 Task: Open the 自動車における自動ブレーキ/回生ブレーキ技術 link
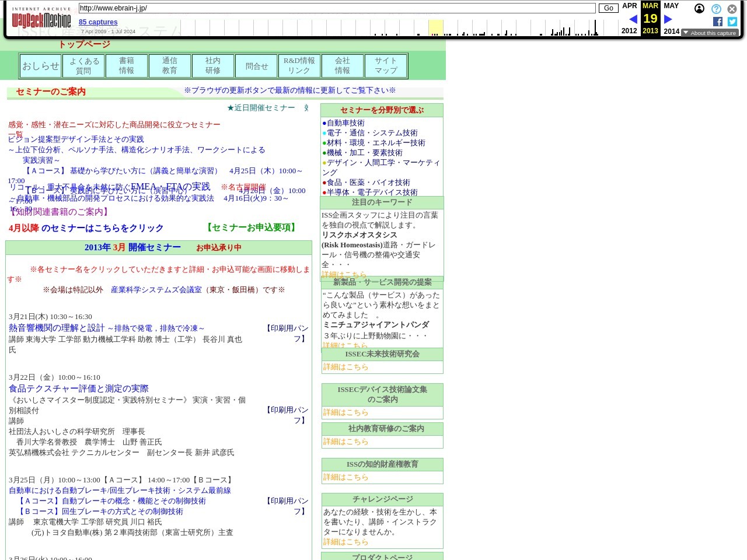pos(120,491)
